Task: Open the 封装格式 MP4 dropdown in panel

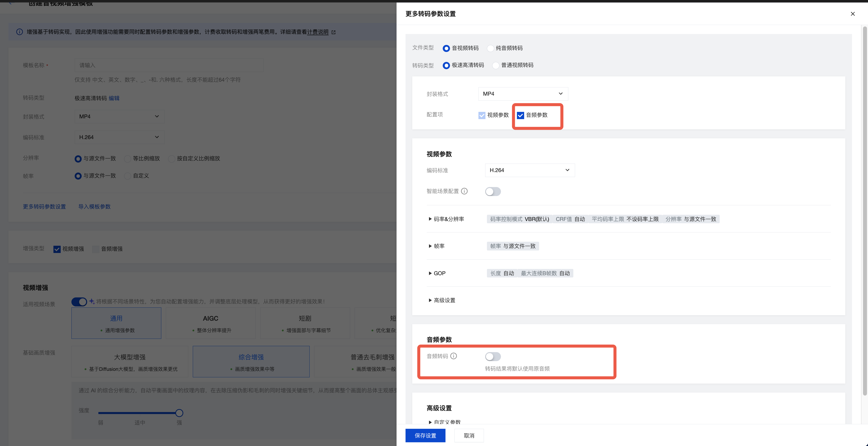Action: [523, 94]
